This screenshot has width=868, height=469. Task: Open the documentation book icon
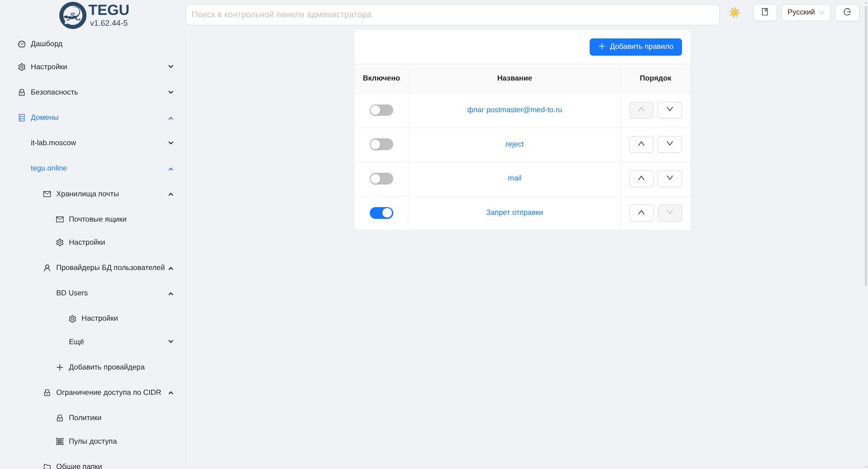tap(764, 13)
